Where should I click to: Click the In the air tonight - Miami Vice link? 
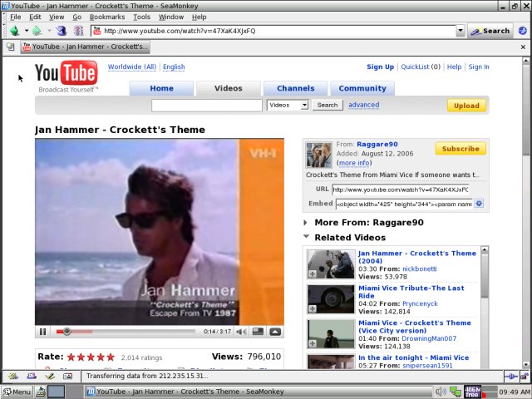pyautogui.click(x=414, y=357)
